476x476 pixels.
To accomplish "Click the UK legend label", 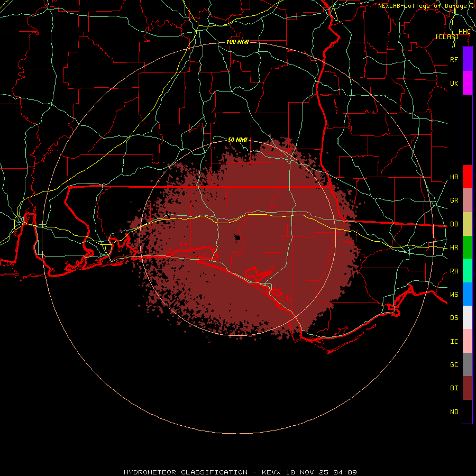I will 454,84.
